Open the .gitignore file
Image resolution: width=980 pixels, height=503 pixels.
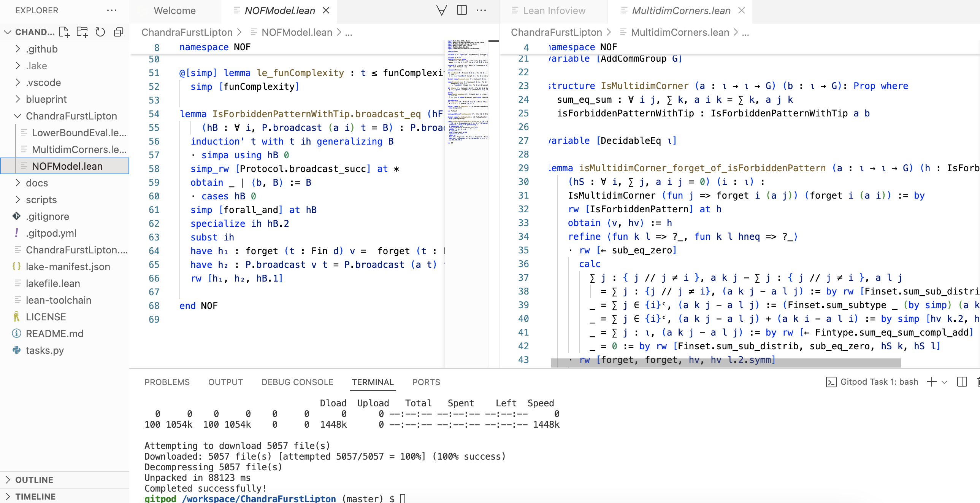[48, 216]
